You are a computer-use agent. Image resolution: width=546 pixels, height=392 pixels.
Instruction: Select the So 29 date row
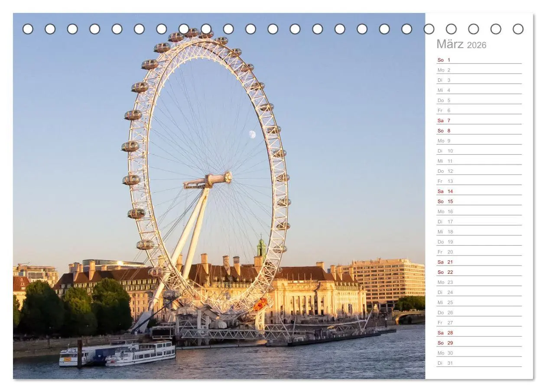479,342
